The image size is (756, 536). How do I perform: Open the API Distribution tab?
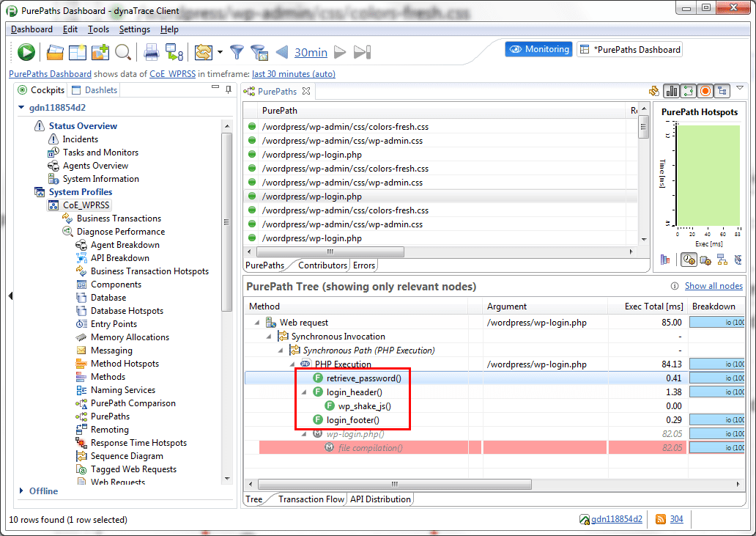380,499
